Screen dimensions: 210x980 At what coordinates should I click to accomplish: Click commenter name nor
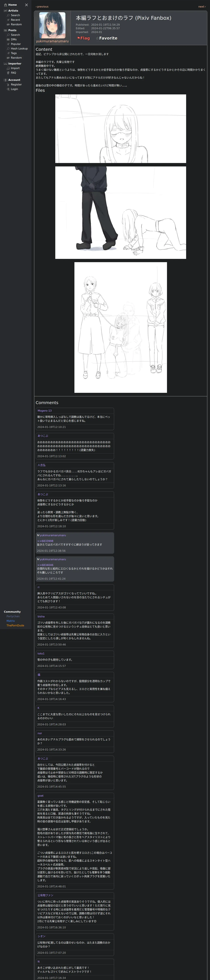[x=40, y=733]
